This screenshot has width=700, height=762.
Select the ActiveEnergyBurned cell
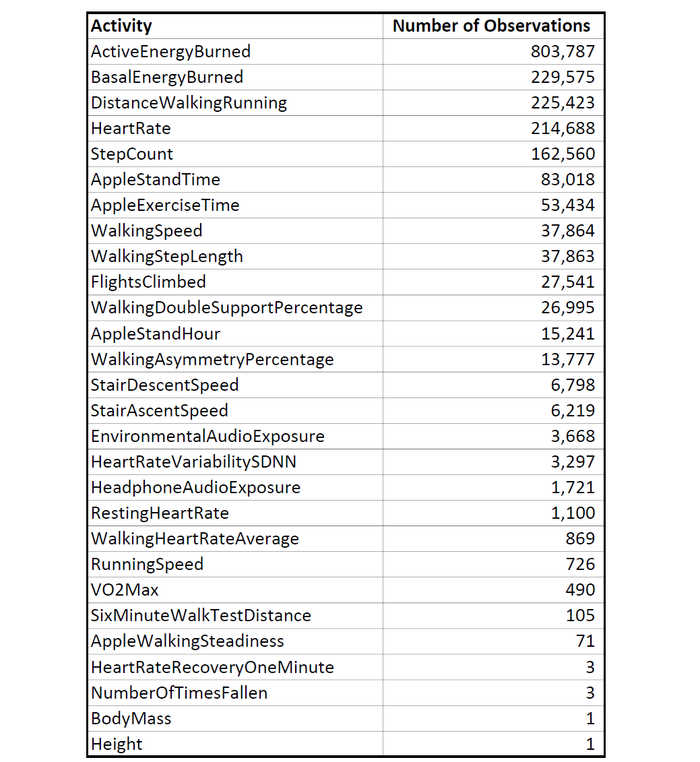[x=235, y=51]
